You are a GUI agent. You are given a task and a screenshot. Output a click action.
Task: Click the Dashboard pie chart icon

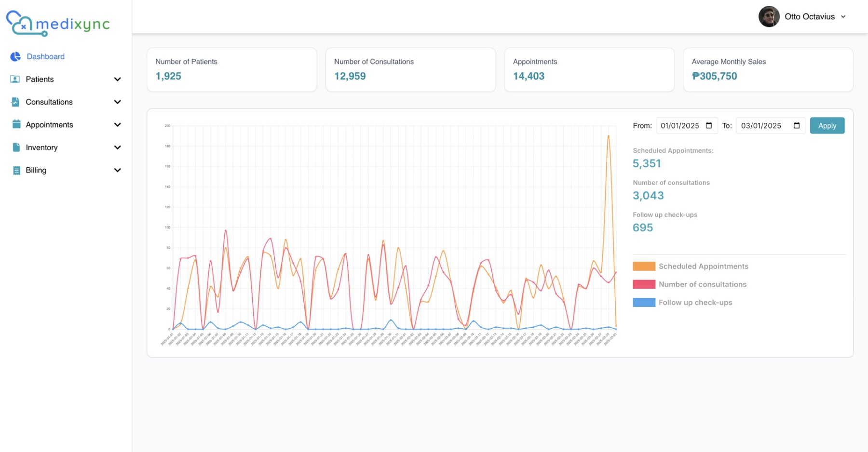click(x=15, y=56)
